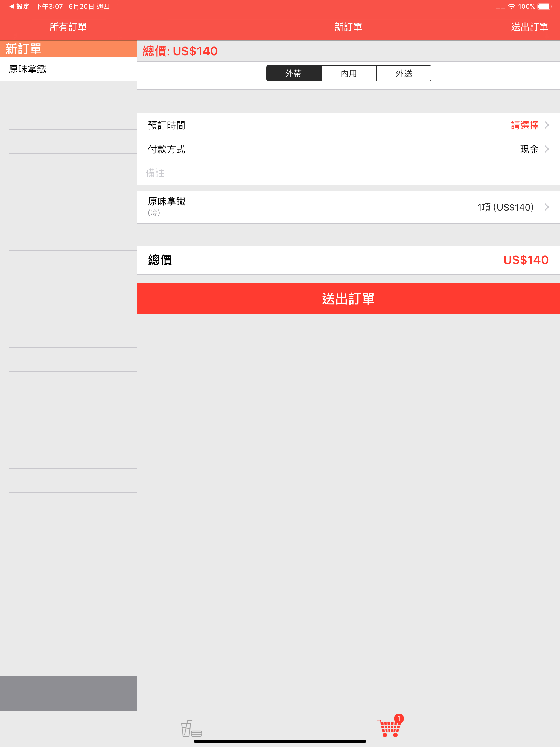560x747 pixels.
Task: Open 原味拿鐵 item details chevron
Action: tap(547, 207)
